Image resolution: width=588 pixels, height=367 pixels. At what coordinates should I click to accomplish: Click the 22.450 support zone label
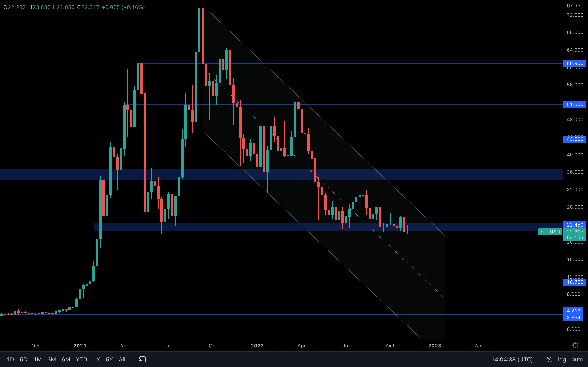click(575, 225)
